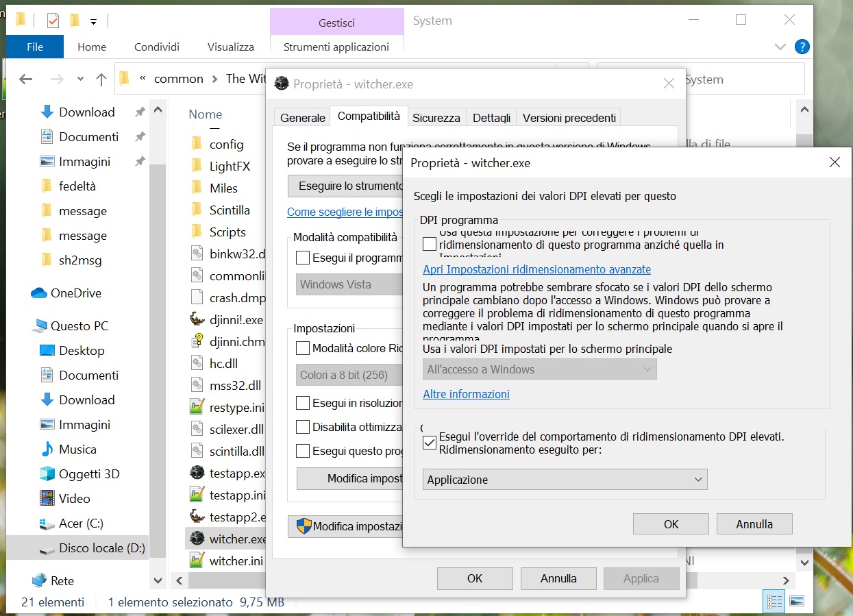
Task: Click Modifica impostazioni shield button
Action: pyautogui.click(x=345, y=526)
